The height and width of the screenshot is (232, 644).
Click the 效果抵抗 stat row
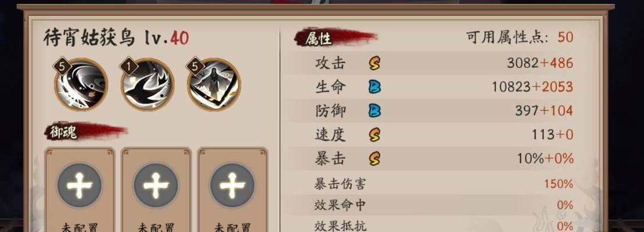pyautogui.click(x=434, y=225)
